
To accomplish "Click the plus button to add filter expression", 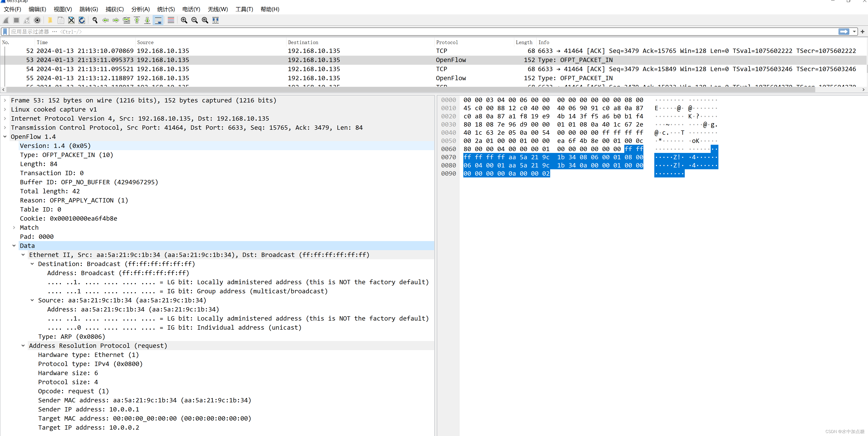I will [862, 32].
